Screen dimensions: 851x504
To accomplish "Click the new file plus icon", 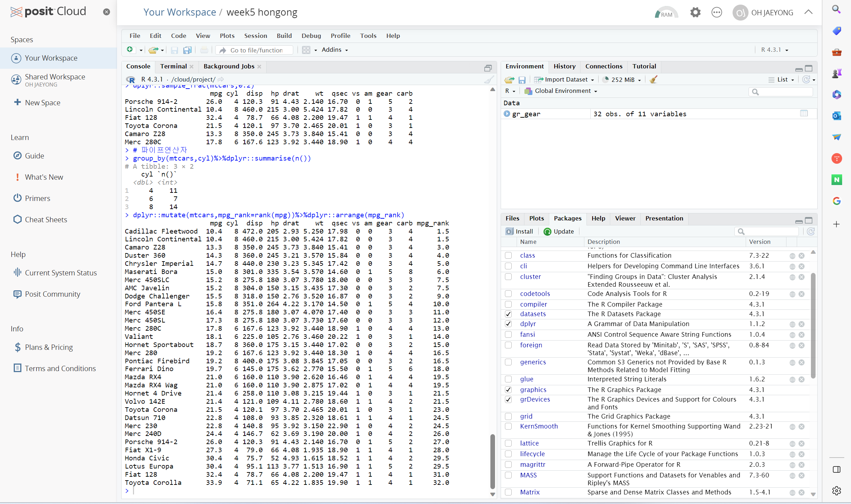I will click(x=130, y=50).
